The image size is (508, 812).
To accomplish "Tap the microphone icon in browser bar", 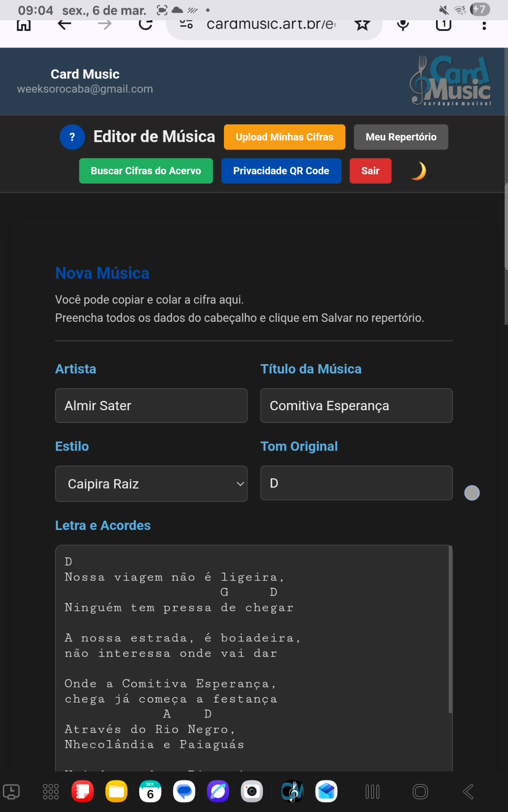I will [x=403, y=25].
